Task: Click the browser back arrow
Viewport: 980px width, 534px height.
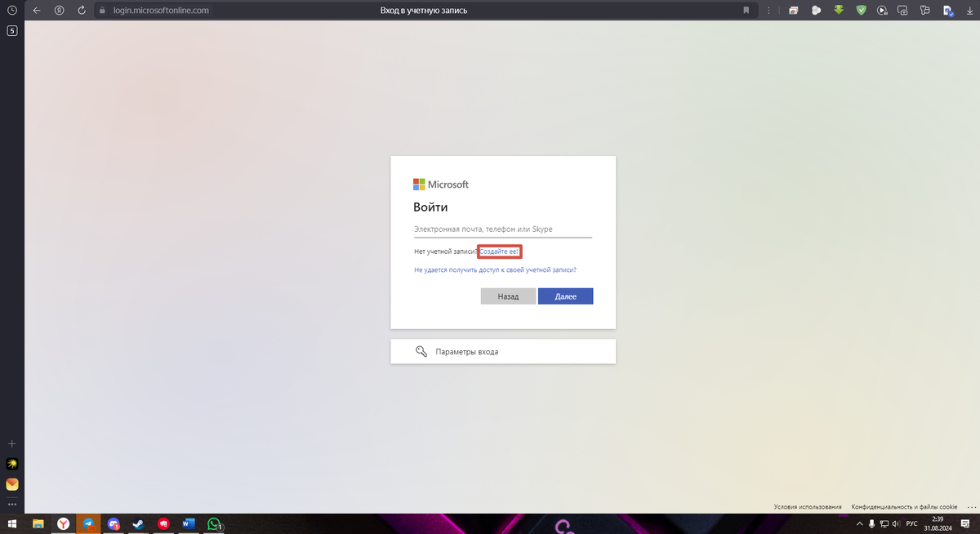Action: pyautogui.click(x=37, y=11)
